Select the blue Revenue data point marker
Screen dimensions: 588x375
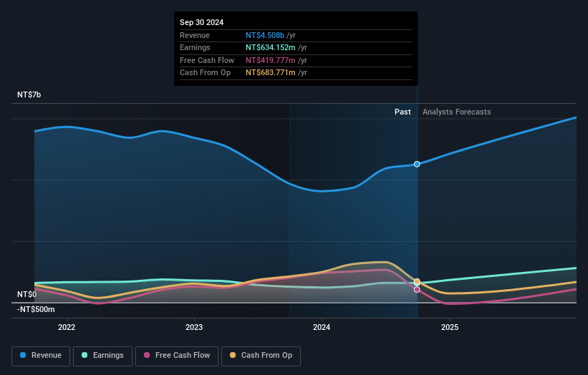(417, 164)
